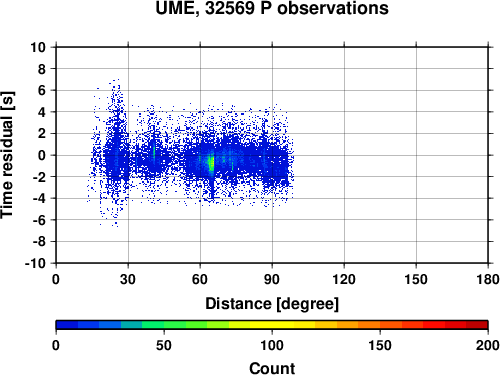
Task: Click the green-yellow density hotspot near 65 degrees
Action: [x=211, y=163]
